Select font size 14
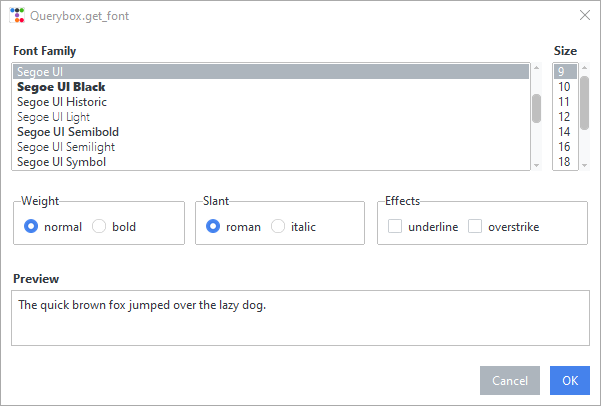601x406 pixels. (565, 132)
